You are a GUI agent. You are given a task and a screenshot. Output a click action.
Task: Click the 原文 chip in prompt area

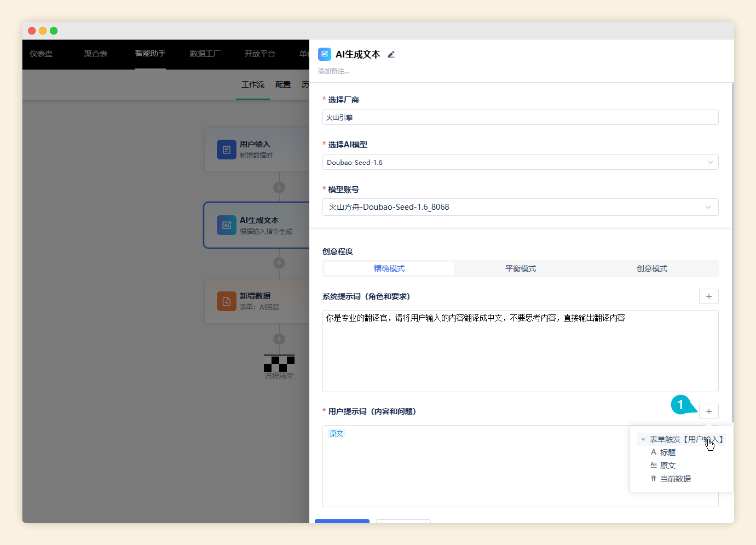point(336,433)
